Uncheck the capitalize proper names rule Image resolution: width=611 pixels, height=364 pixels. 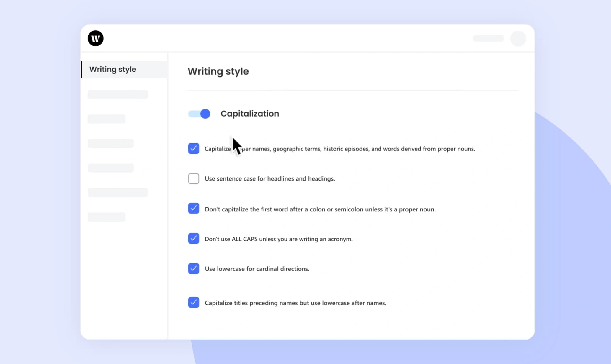click(x=194, y=148)
